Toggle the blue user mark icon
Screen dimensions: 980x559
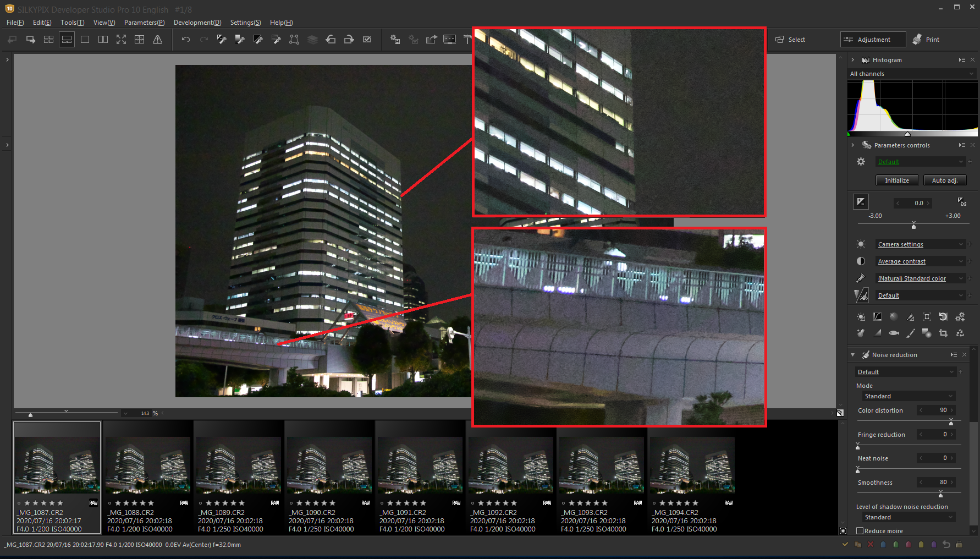point(883,545)
